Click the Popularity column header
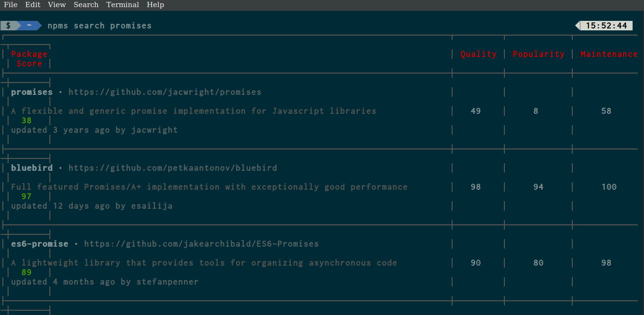The width and height of the screenshot is (644, 315). point(539,54)
